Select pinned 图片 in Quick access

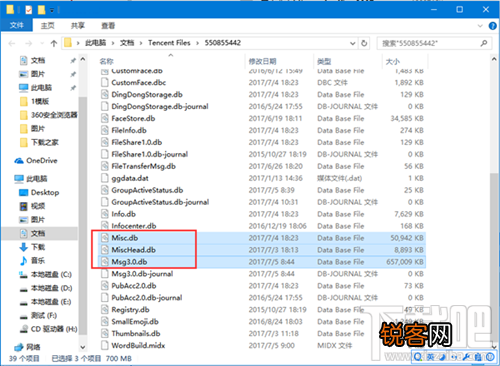click(38, 74)
